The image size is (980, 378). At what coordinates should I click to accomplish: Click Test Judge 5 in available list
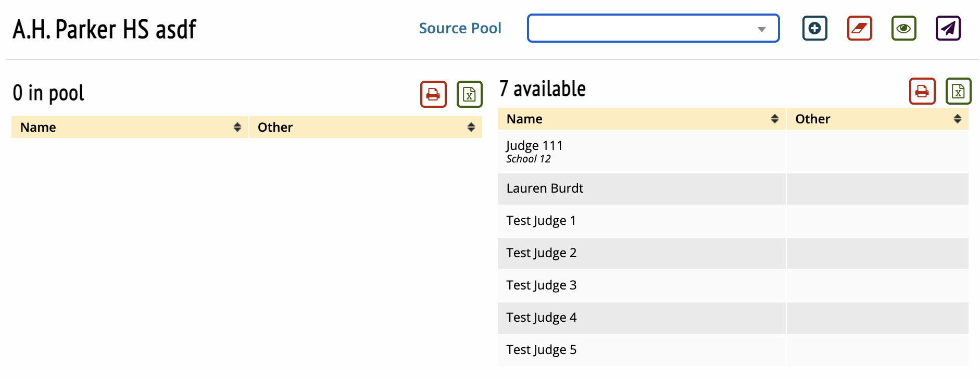click(x=541, y=350)
